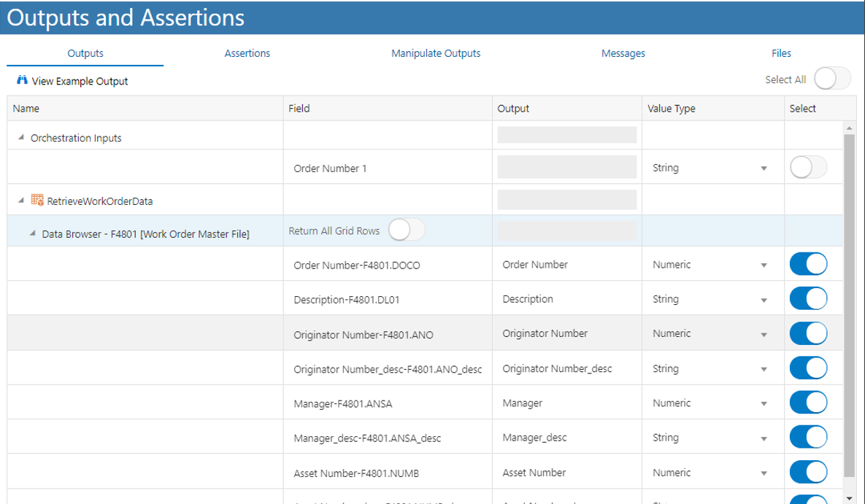865x504 pixels.
Task: Collapse Data Browser - F4801 node
Action: coord(33,233)
